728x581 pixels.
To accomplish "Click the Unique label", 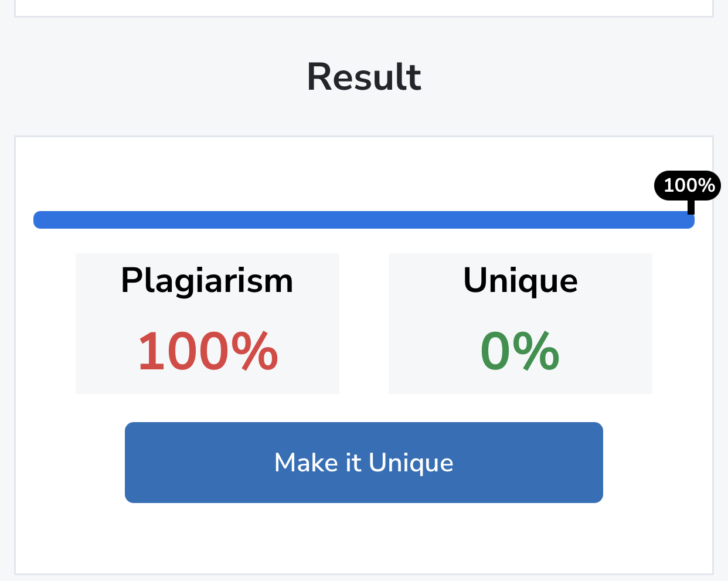I will pyautogui.click(x=520, y=280).
